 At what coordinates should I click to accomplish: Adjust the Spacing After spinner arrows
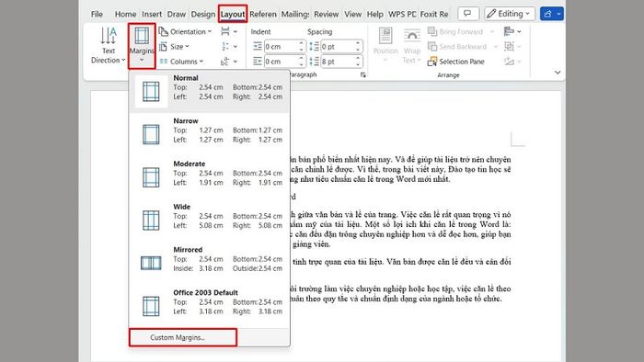click(358, 62)
